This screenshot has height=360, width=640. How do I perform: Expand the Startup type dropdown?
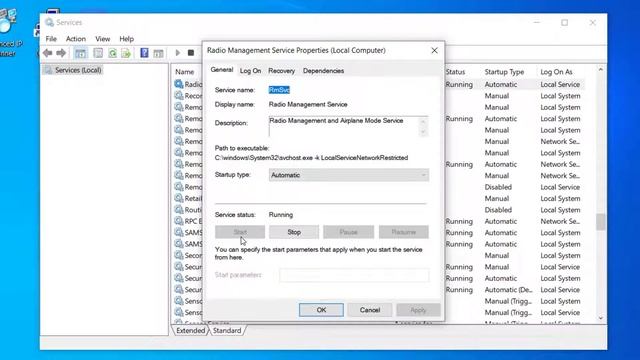click(349, 175)
